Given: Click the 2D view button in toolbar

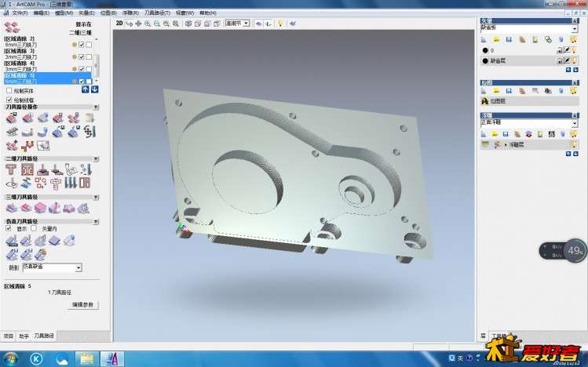Looking at the screenshot, I should [x=119, y=24].
